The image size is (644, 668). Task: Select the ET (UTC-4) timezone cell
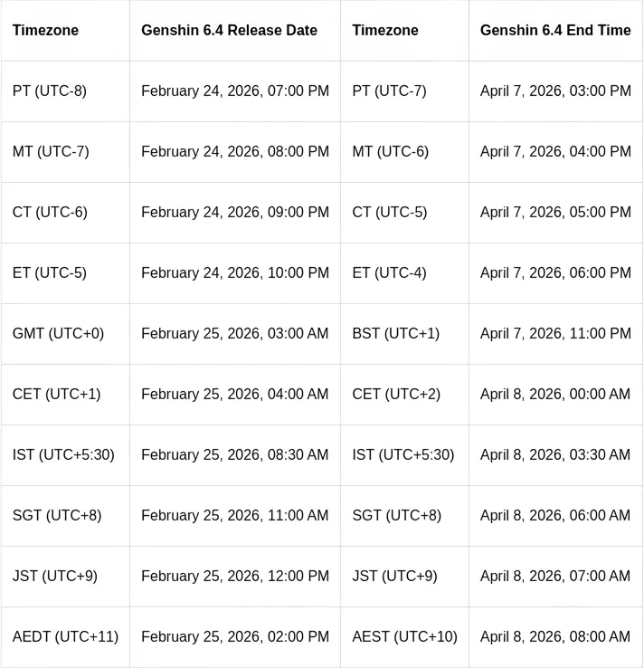coord(389,273)
